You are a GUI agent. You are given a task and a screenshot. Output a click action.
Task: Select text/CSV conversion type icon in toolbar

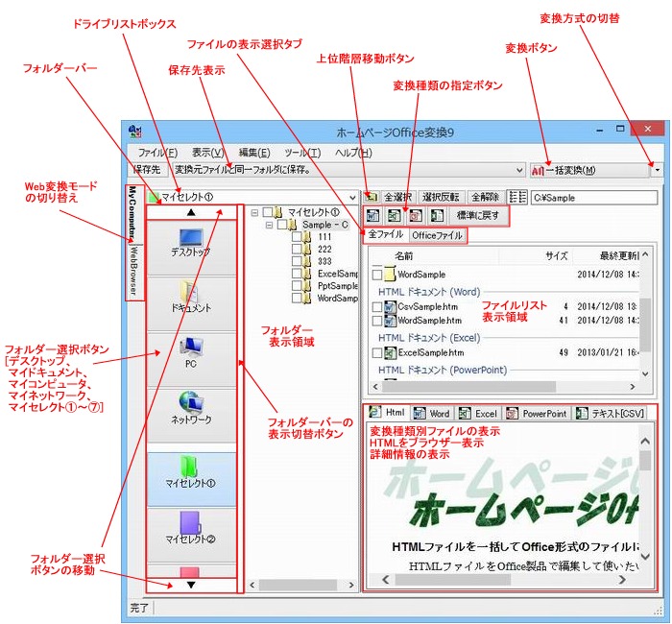[x=437, y=216]
